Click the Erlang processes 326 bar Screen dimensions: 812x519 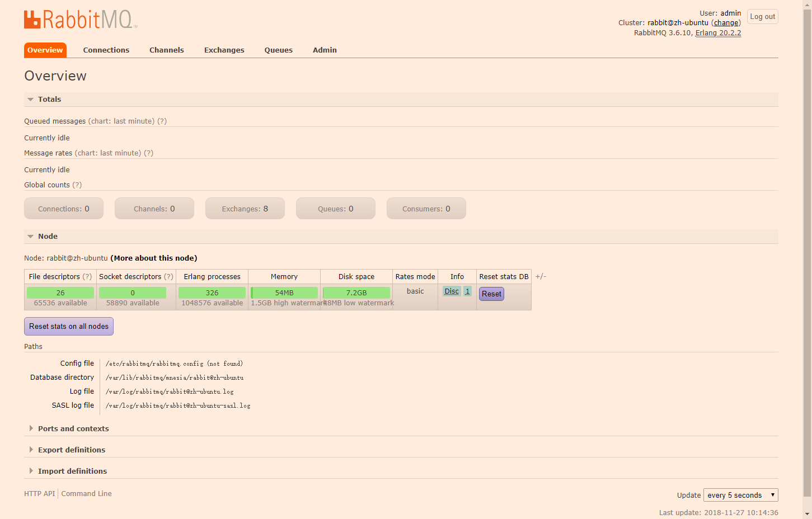coord(212,292)
